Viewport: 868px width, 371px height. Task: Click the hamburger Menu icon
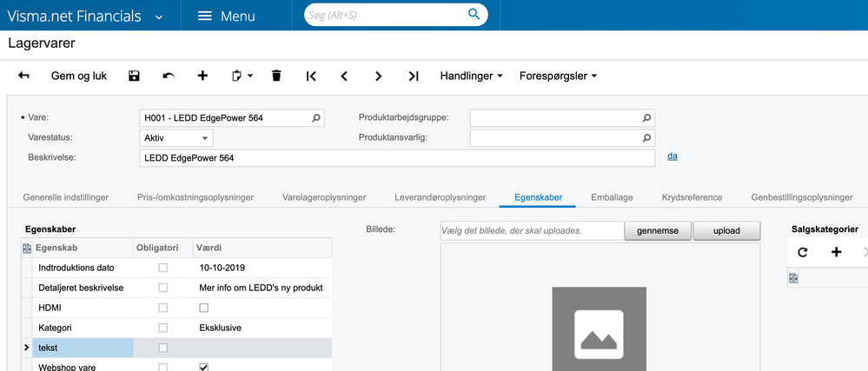pos(205,16)
